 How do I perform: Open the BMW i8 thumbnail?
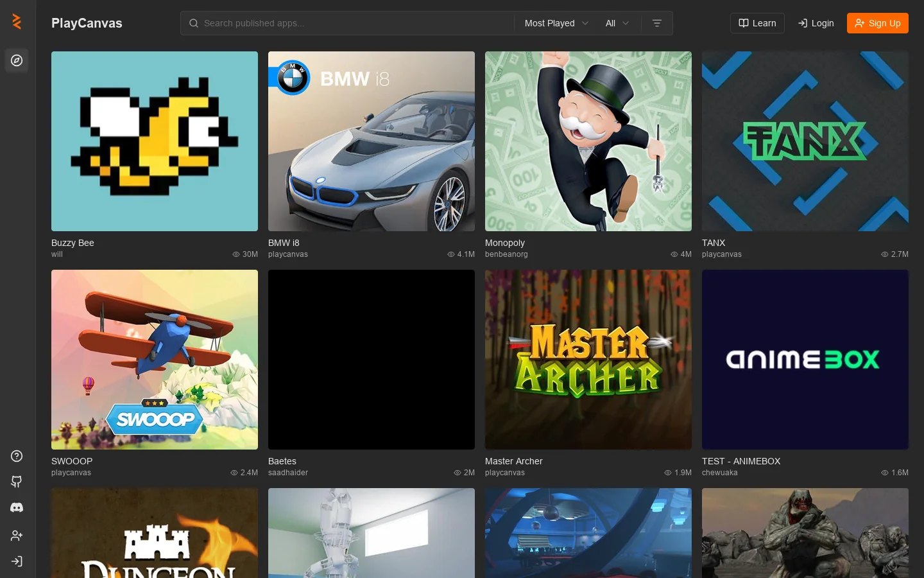(372, 141)
